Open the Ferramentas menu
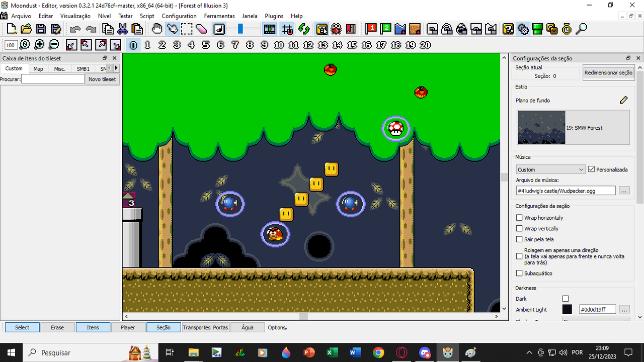The width and height of the screenshot is (644, 362). pyautogui.click(x=219, y=16)
